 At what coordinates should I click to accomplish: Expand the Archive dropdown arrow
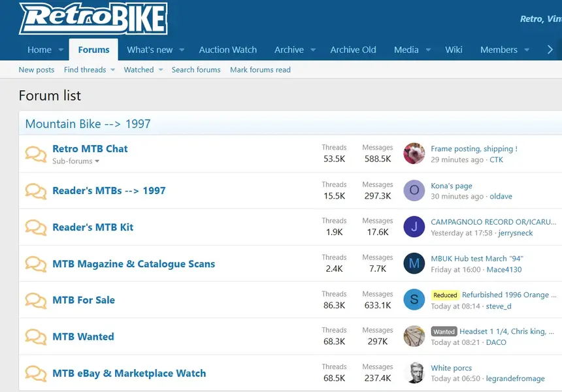pyautogui.click(x=313, y=50)
